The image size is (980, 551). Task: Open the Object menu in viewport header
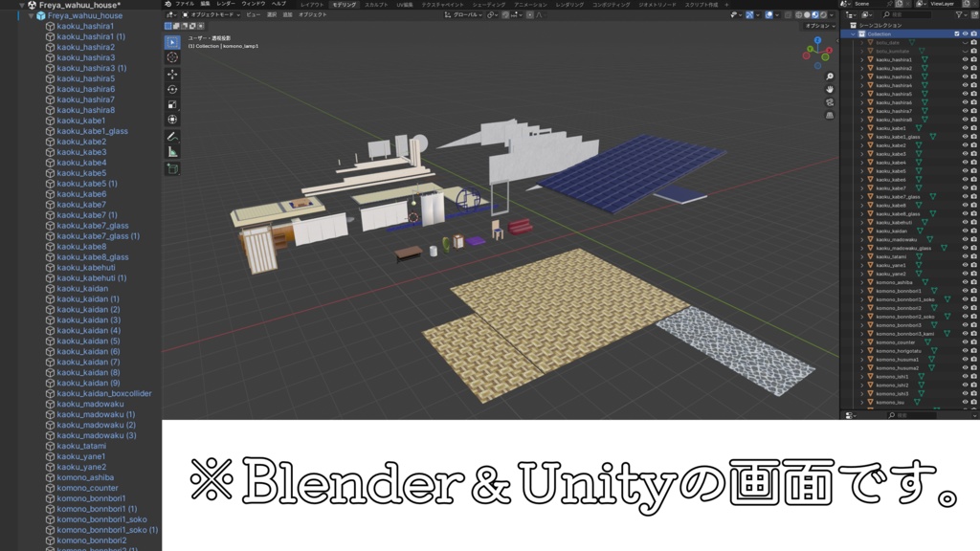313,14
